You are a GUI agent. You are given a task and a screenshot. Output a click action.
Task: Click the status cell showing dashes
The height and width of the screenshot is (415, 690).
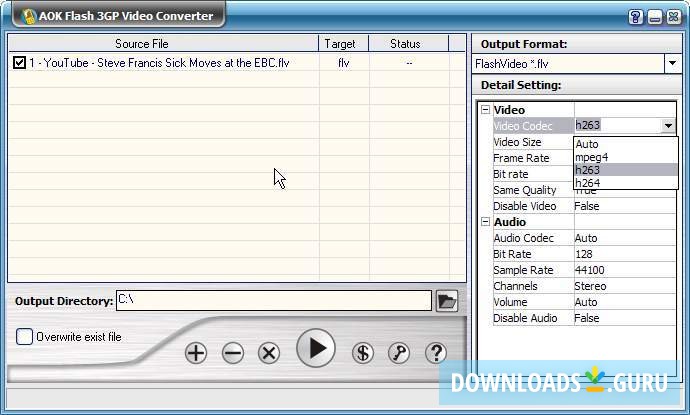tap(409, 63)
